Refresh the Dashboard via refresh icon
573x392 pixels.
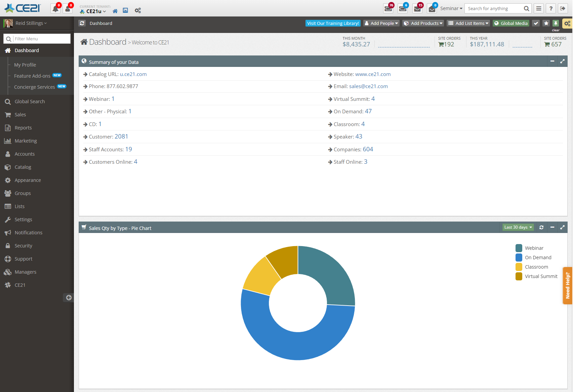pos(82,23)
